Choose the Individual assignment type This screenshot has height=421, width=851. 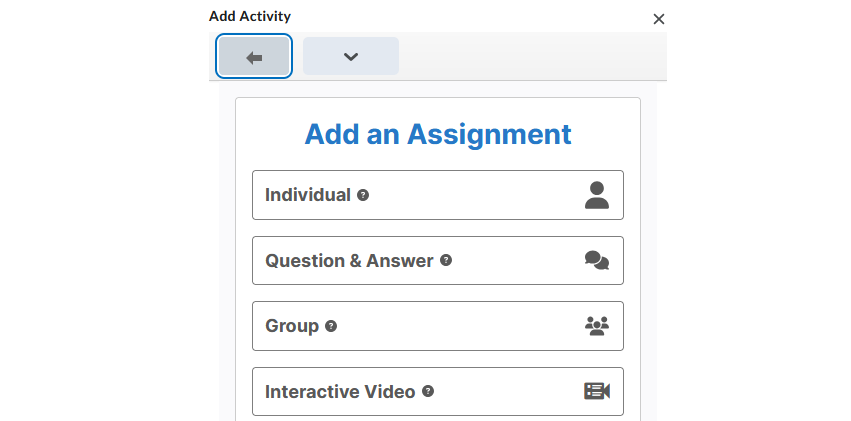coord(437,195)
